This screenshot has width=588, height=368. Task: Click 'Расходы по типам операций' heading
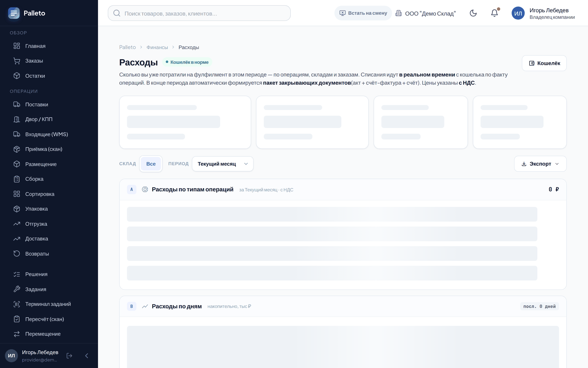click(193, 189)
